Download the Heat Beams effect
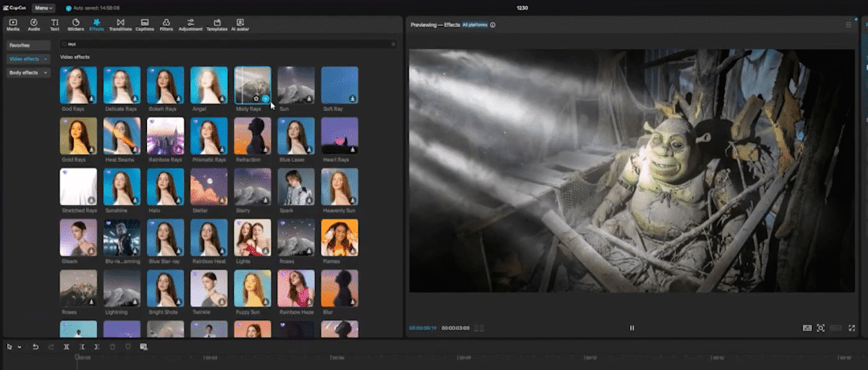868x370 pixels. (135, 150)
